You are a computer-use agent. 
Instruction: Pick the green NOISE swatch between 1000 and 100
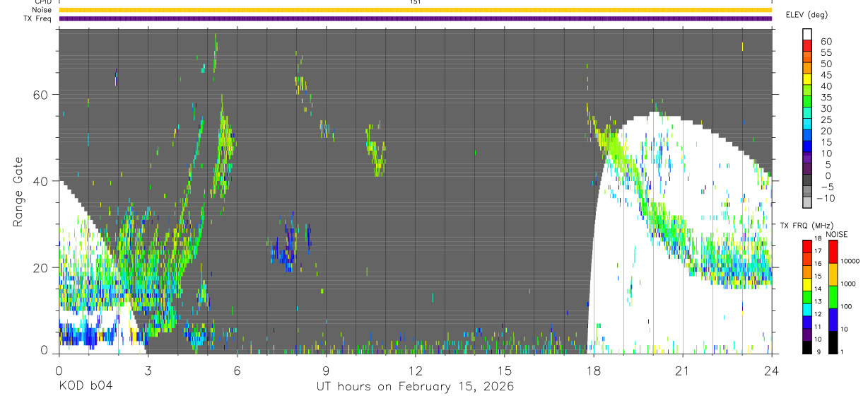pyautogui.click(x=833, y=296)
